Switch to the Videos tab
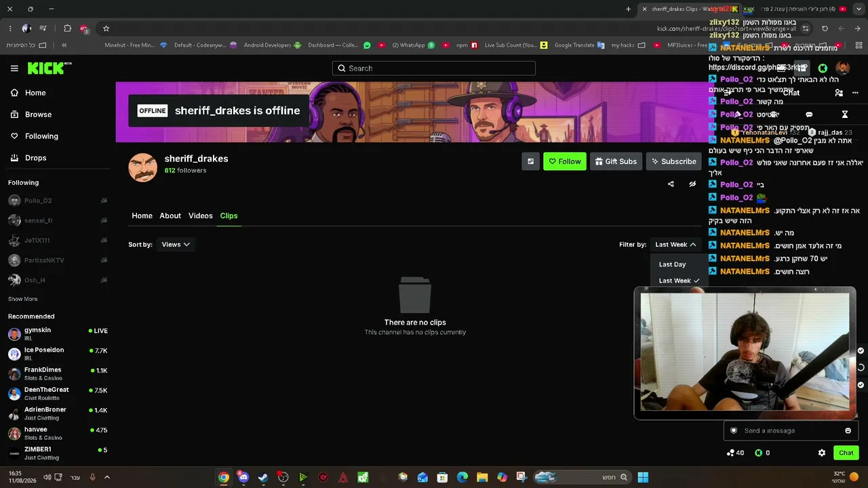This screenshot has width=868, height=488. pos(200,216)
